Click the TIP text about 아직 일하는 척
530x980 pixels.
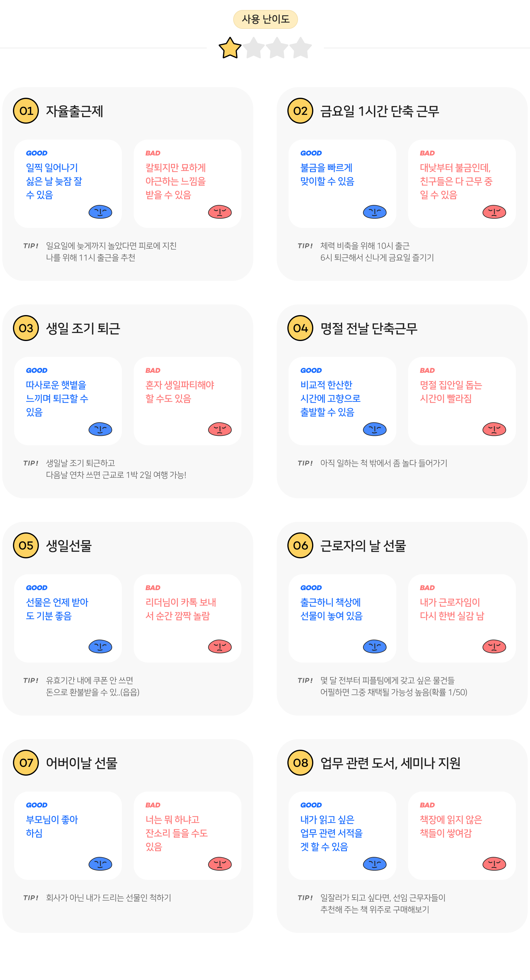click(384, 463)
